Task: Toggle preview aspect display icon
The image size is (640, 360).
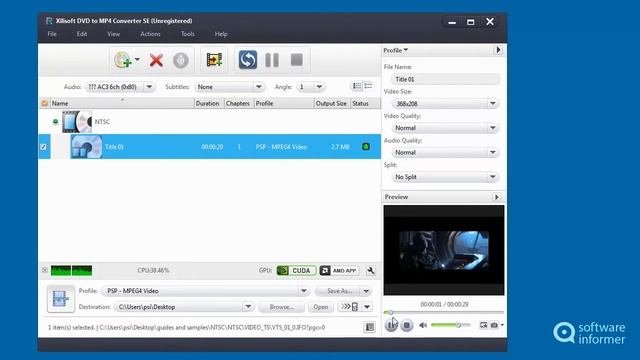Action: point(483,325)
